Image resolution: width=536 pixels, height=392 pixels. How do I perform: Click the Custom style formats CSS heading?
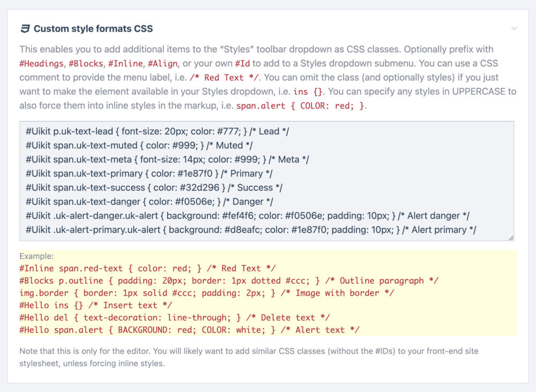point(93,28)
